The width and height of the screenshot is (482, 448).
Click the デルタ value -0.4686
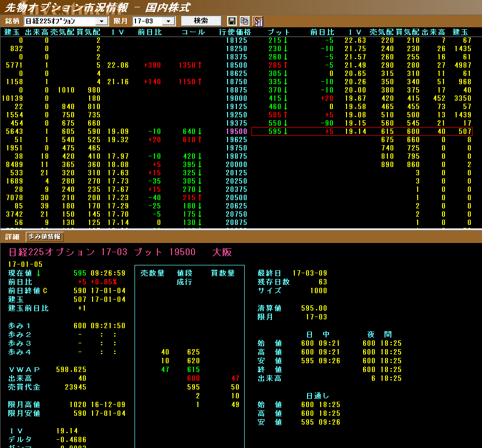click(x=71, y=439)
